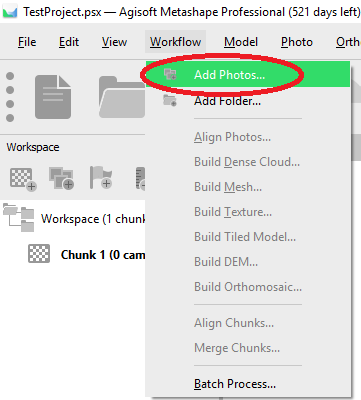This screenshot has height=400, width=361.
Task: Click the Open folder toolbar icon
Action: pyautogui.click(x=122, y=97)
